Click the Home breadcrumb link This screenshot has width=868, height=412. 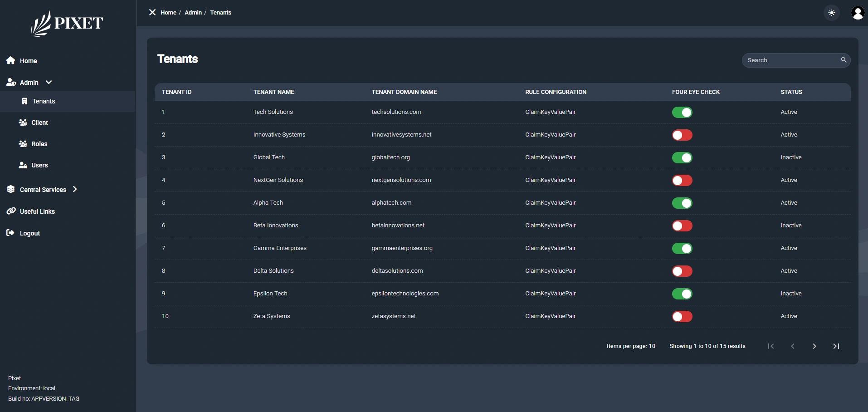[168, 13]
